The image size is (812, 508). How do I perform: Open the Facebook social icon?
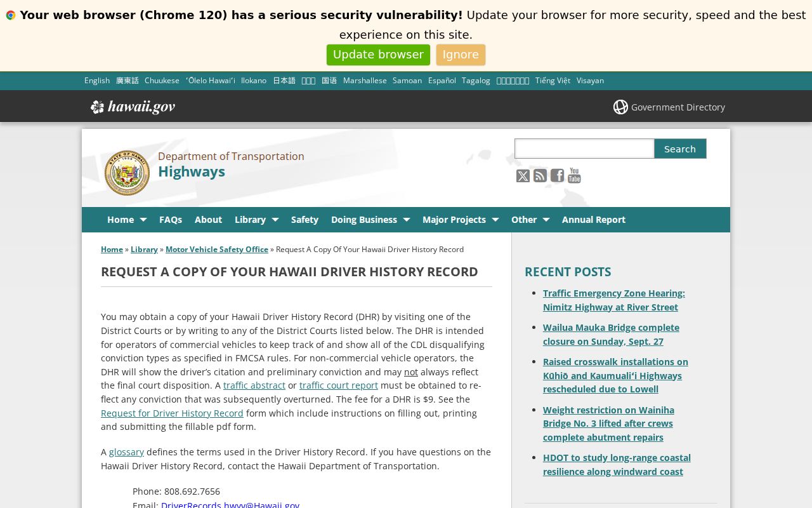(x=557, y=176)
